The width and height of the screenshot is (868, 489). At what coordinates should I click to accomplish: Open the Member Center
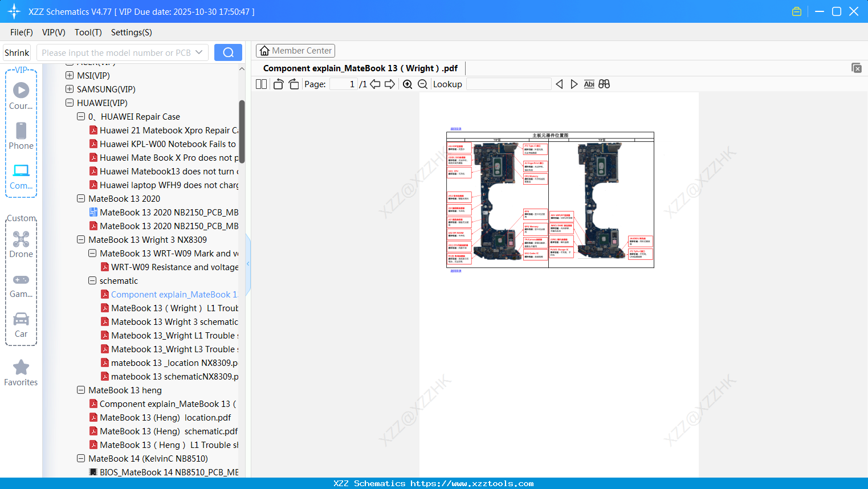(x=295, y=51)
